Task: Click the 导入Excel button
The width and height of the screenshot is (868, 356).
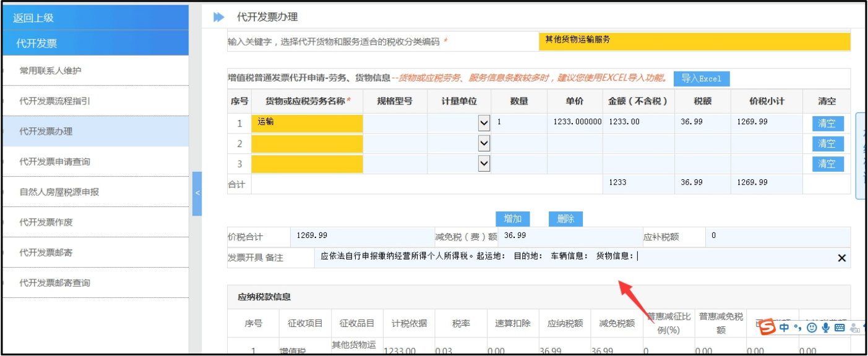Action: [x=702, y=78]
